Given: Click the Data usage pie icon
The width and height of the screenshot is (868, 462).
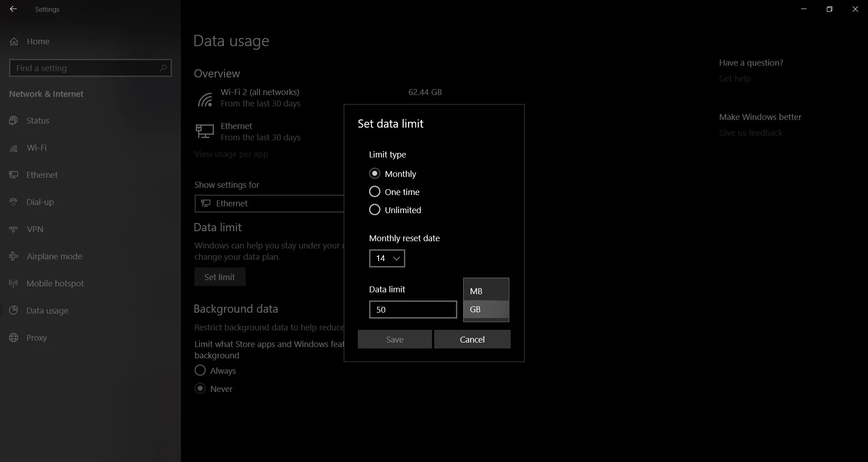Looking at the screenshot, I should [x=14, y=310].
